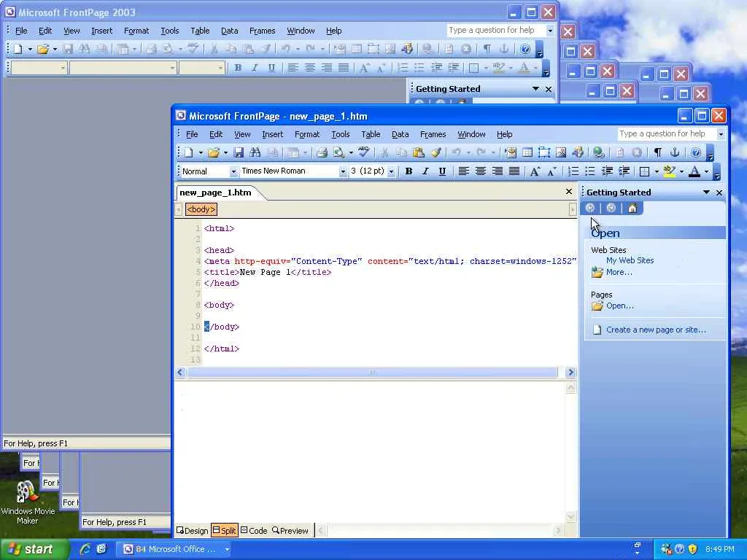Decrease font size with small A icon
The height and width of the screenshot is (560, 747).
(551, 171)
